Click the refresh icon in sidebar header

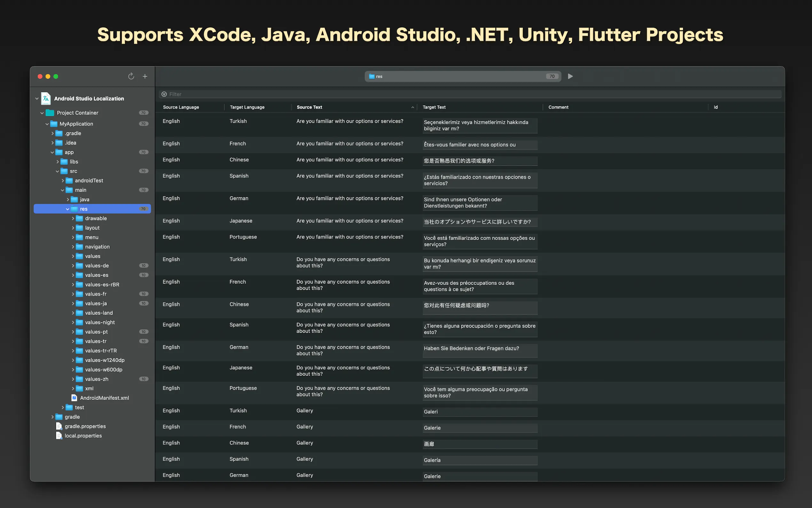(131, 76)
